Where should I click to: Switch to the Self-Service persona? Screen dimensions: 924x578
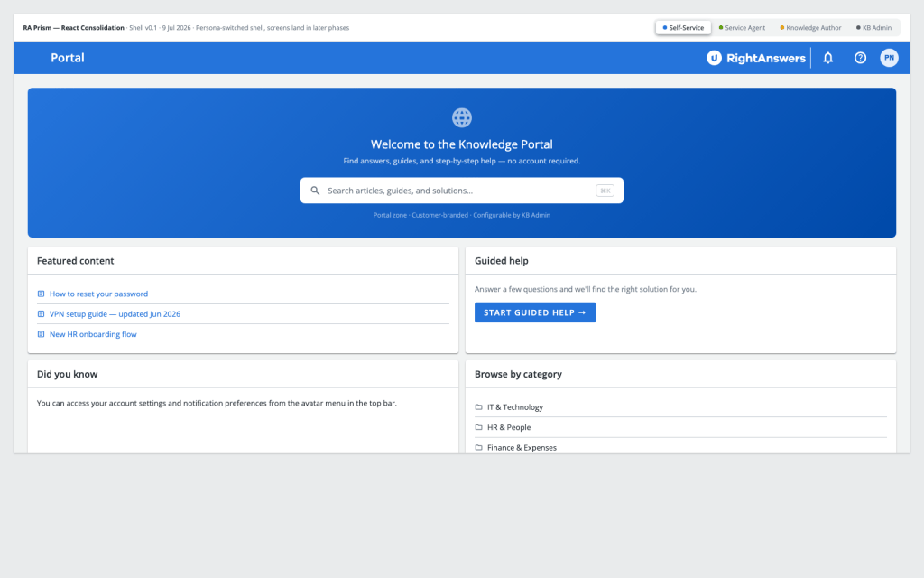(683, 28)
